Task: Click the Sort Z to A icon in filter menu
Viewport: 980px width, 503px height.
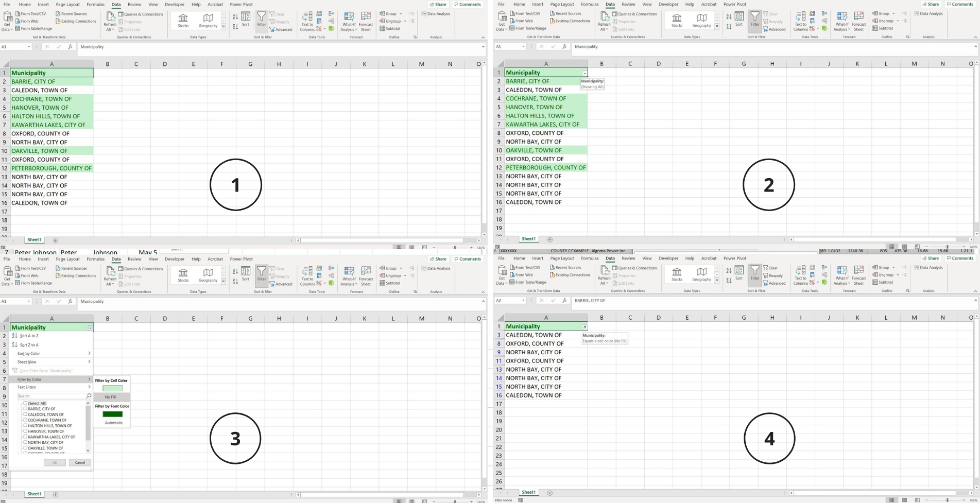Action: coord(15,345)
